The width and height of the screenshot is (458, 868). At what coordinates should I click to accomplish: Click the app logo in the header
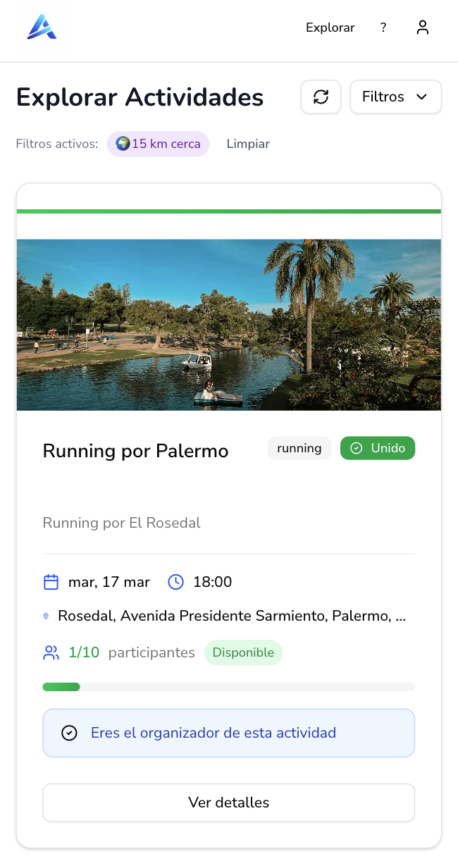(42, 27)
